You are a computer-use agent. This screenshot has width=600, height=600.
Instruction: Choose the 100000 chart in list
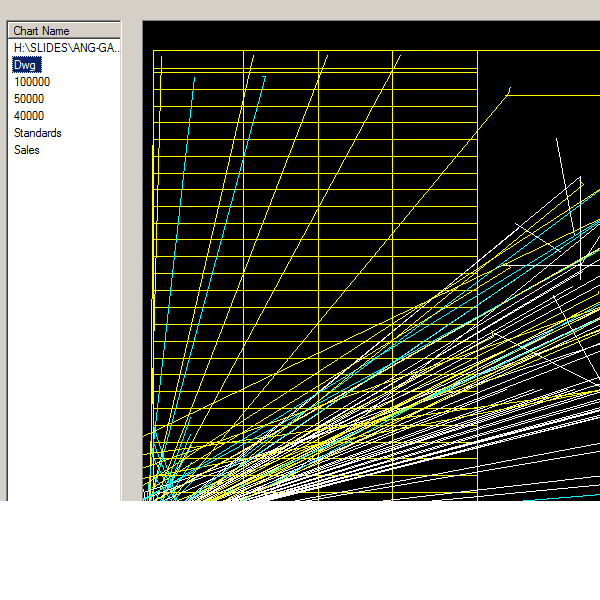point(32,82)
